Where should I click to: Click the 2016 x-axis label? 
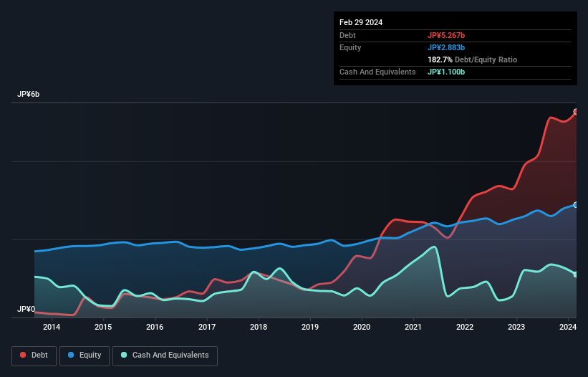pos(155,327)
